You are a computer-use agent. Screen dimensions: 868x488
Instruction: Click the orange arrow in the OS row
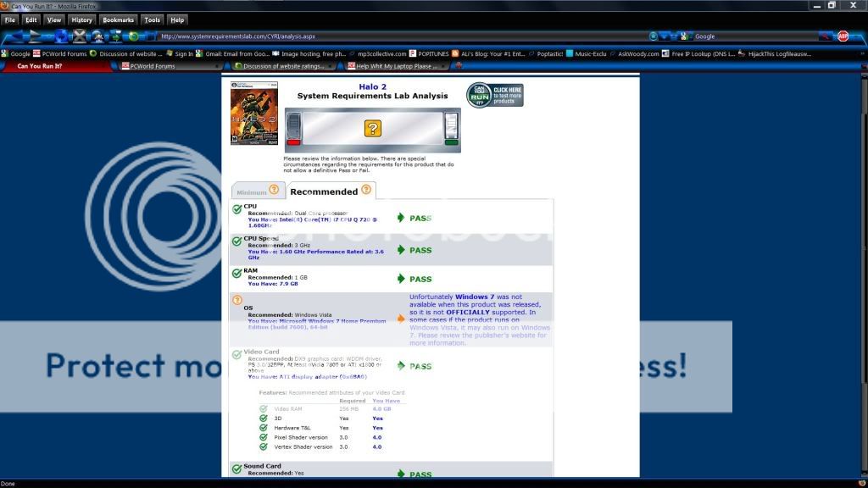point(401,319)
